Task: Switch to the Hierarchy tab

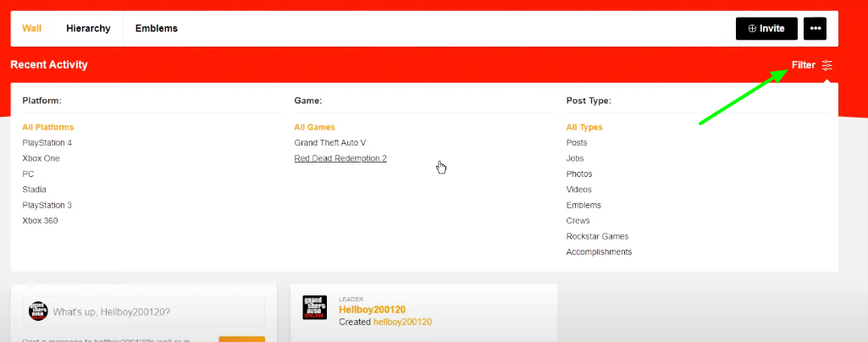Action: tap(88, 28)
